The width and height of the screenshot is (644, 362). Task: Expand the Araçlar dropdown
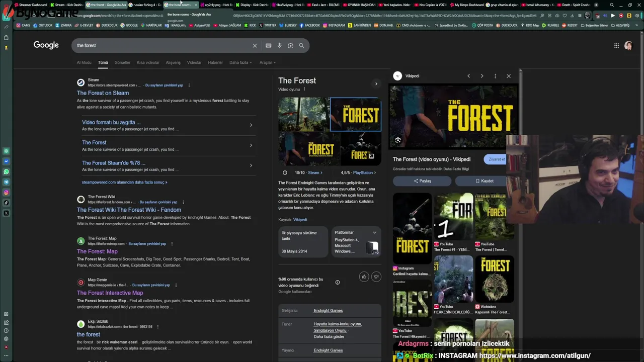tap(267, 63)
